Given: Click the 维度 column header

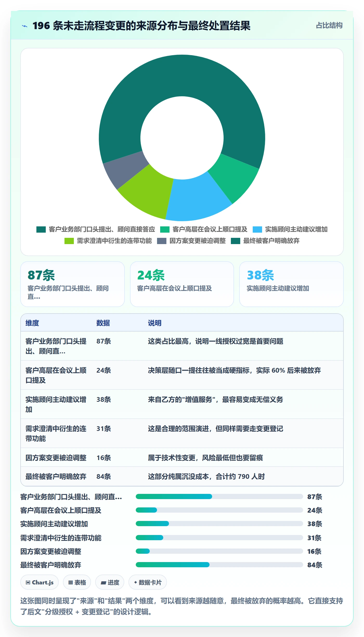Looking at the screenshot, I should [x=32, y=323].
